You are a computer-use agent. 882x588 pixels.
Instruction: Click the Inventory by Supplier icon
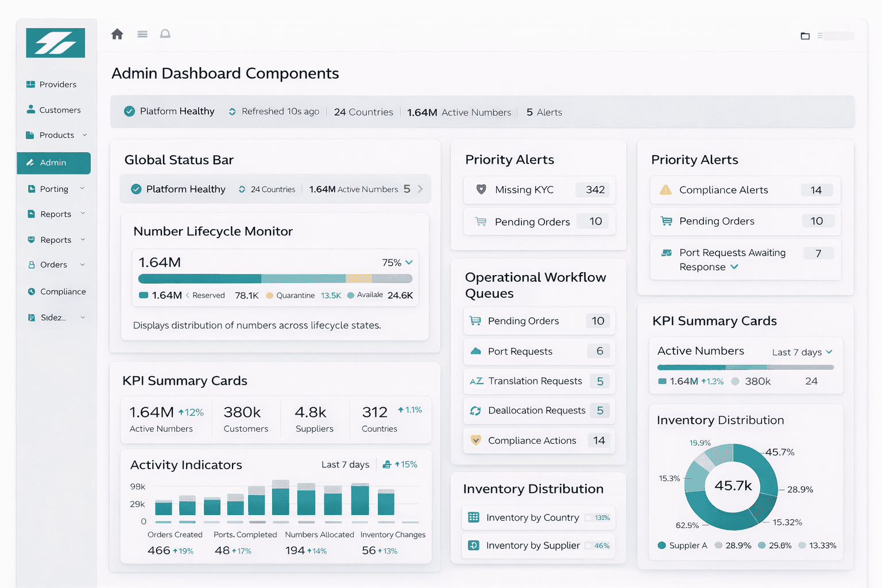click(x=474, y=546)
